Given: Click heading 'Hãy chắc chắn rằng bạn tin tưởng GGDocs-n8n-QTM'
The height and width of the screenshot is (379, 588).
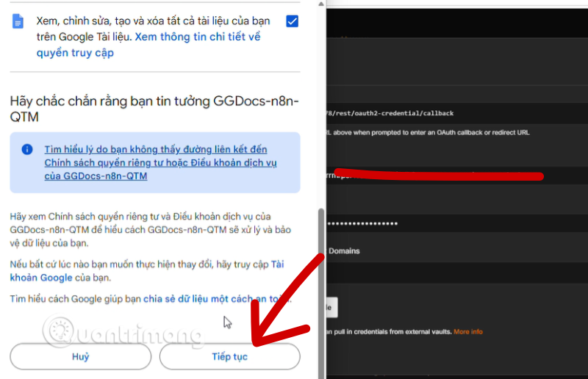Looking at the screenshot, I should tap(154, 109).
